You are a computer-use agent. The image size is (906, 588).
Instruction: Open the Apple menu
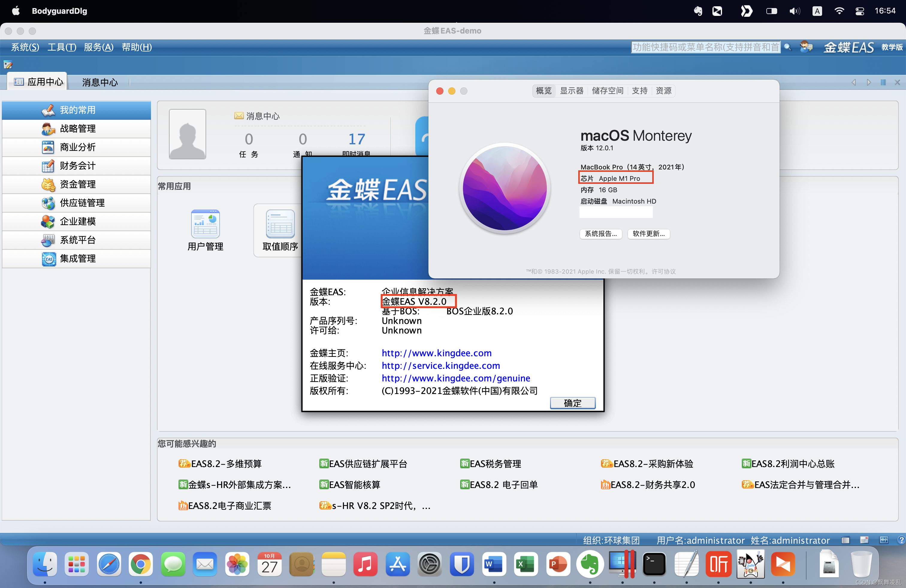coord(16,11)
